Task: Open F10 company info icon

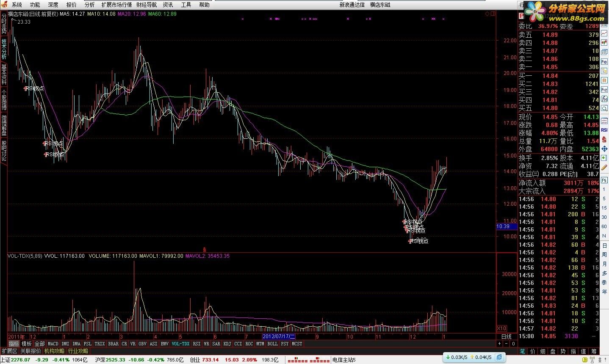Action: click(x=604, y=61)
